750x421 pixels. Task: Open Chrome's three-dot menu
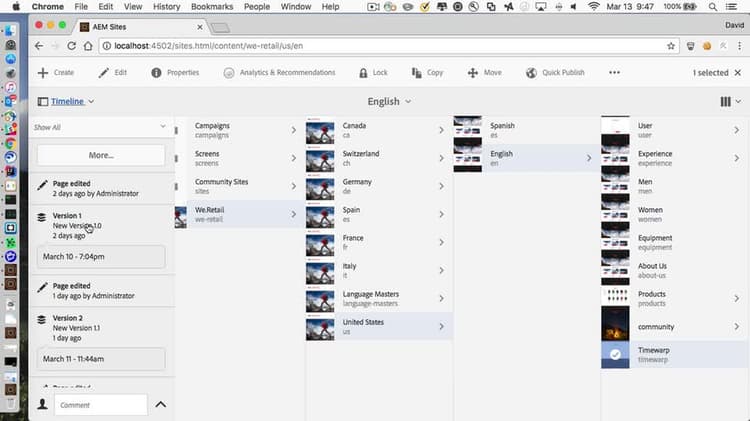(x=739, y=46)
